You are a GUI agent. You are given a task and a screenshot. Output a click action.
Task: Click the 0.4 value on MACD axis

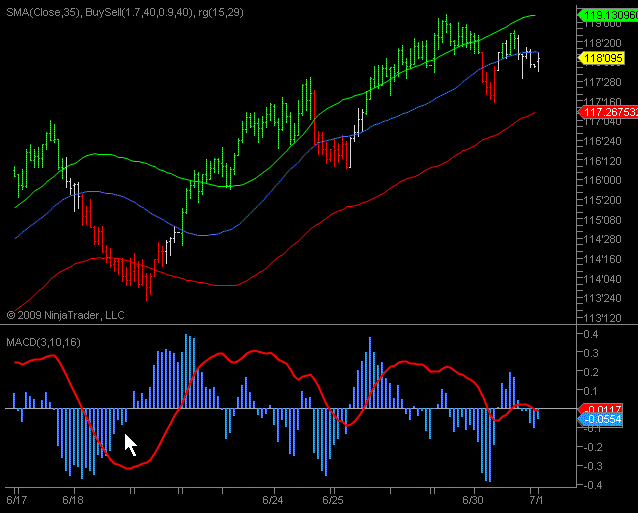(590, 334)
